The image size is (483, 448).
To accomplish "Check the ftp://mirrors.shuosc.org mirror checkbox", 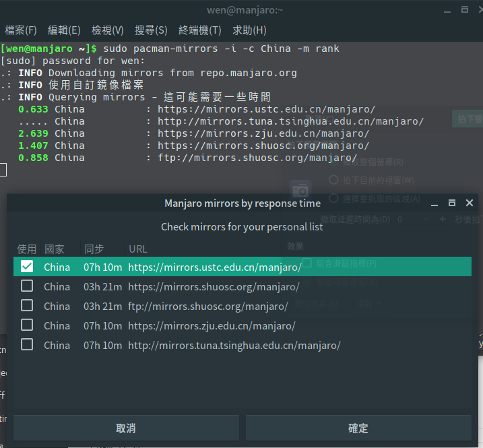I will pos(27,305).
